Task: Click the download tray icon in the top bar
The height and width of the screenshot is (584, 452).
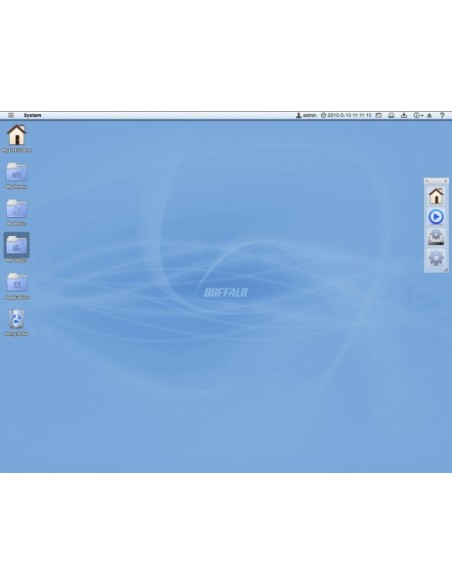Action: pyautogui.click(x=404, y=115)
